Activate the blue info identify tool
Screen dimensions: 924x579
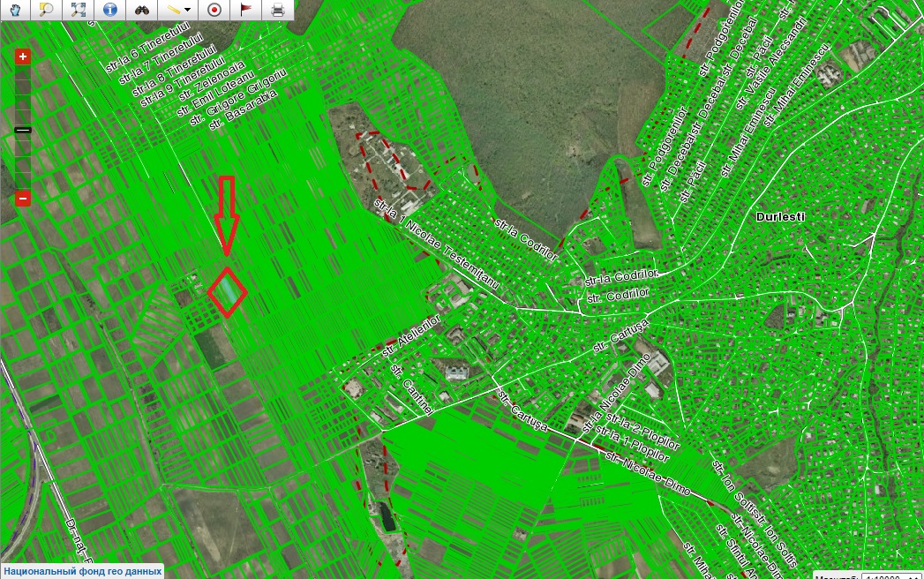109,11
